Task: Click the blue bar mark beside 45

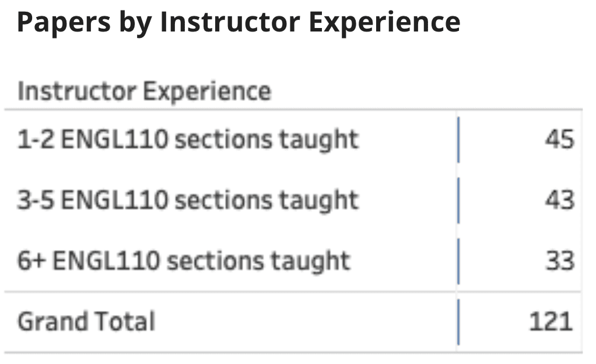Action: (458, 140)
